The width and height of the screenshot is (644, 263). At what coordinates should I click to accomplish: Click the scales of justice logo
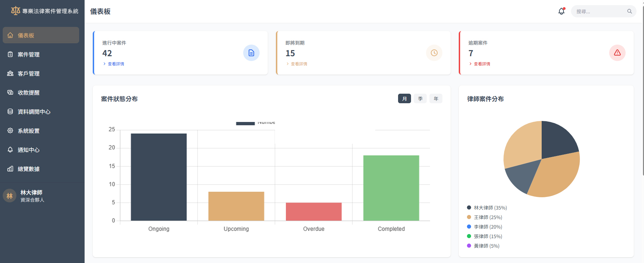coord(15,11)
